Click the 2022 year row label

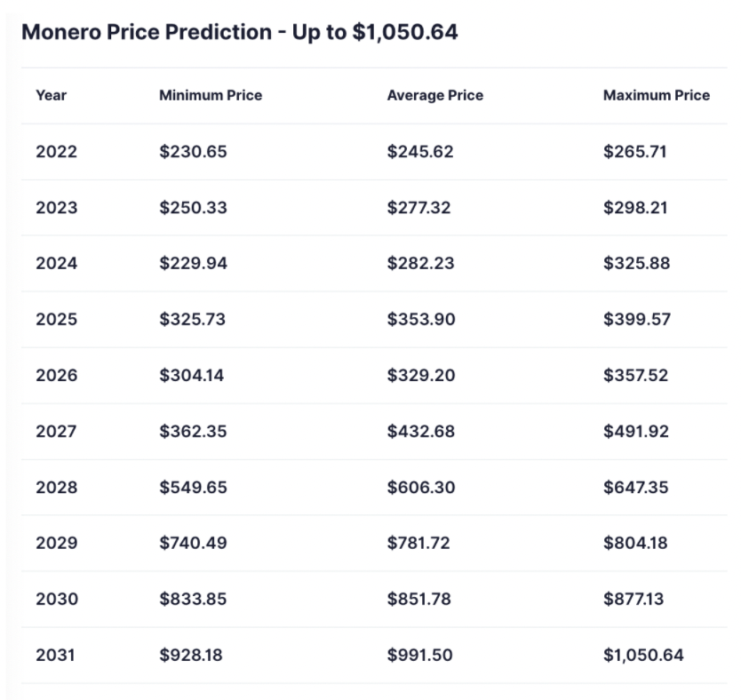[x=57, y=152]
